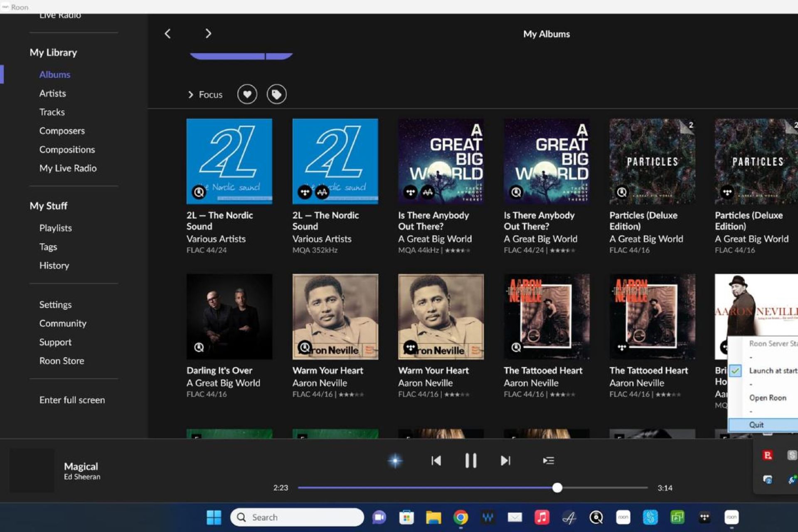The image size is (798, 532).
Task: Open Tidal app from taskbar
Action: (x=704, y=517)
